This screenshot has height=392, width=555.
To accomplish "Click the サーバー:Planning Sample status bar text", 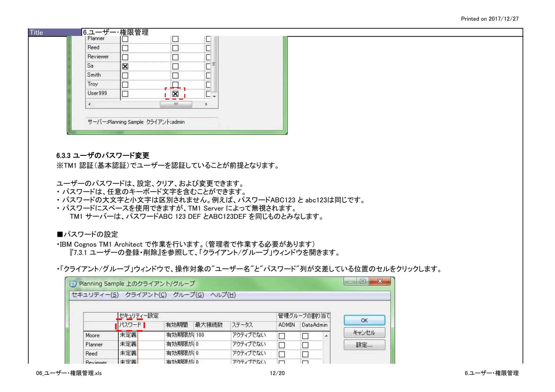I will 136,122.
